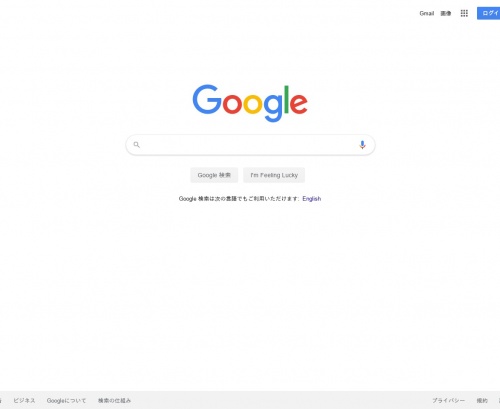Click the empty gray footer bar area
This screenshot has height=409, width=500.
coord(280,400)
